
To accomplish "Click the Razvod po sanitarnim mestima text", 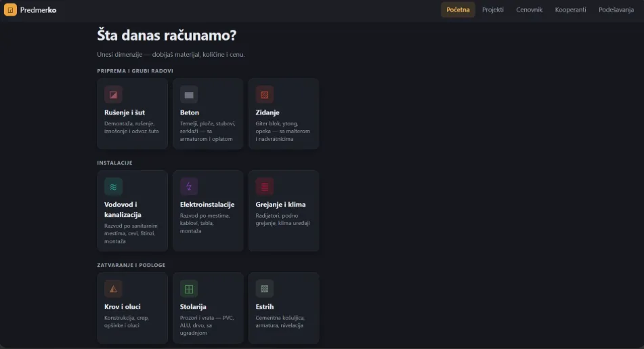I will pos(131,234).
